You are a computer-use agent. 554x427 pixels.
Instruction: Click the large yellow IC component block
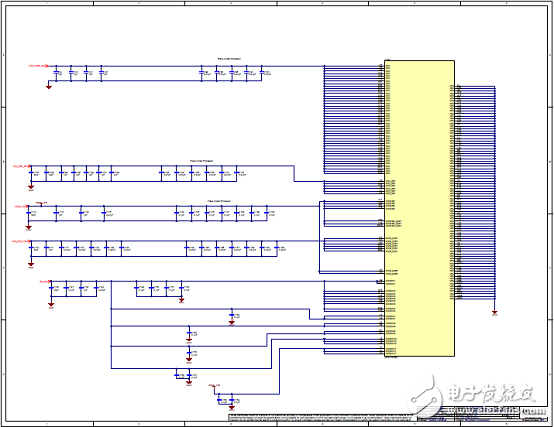coord(419,208)
